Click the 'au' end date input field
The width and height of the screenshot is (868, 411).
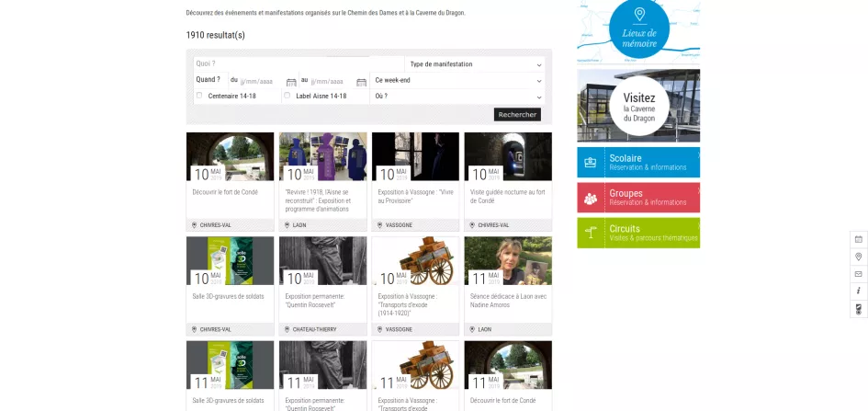pyautogui.click(x=332, y=82)
